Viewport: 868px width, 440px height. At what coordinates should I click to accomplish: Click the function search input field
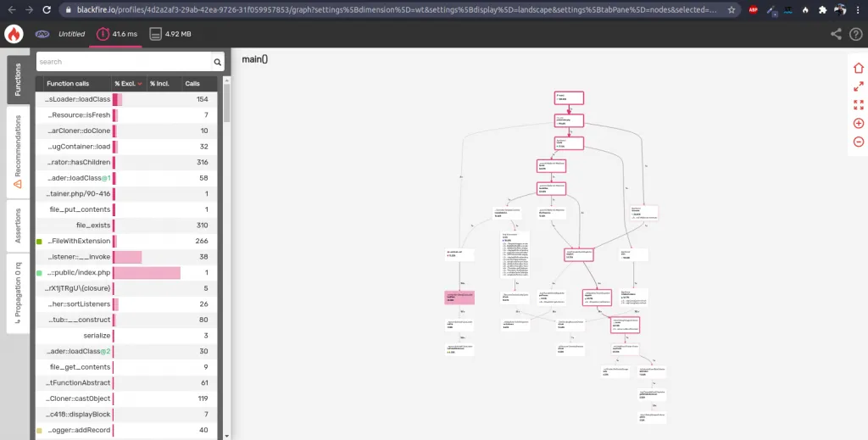[123, 62]
